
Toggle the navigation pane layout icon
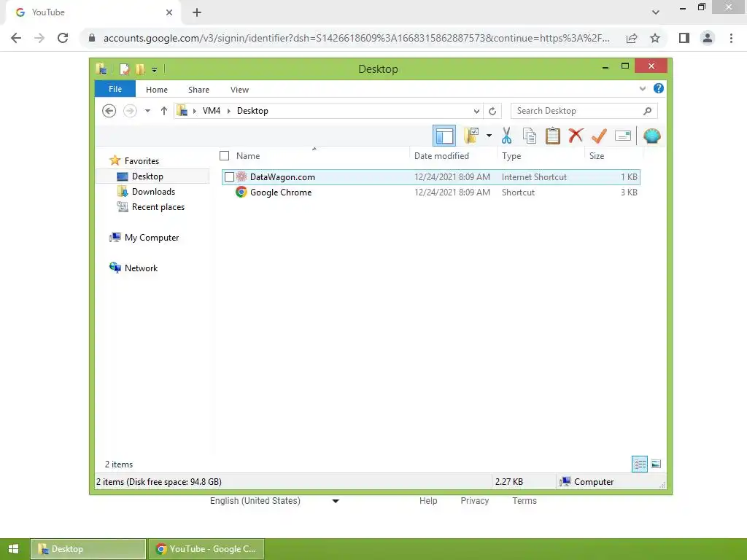tap(444, 136)
